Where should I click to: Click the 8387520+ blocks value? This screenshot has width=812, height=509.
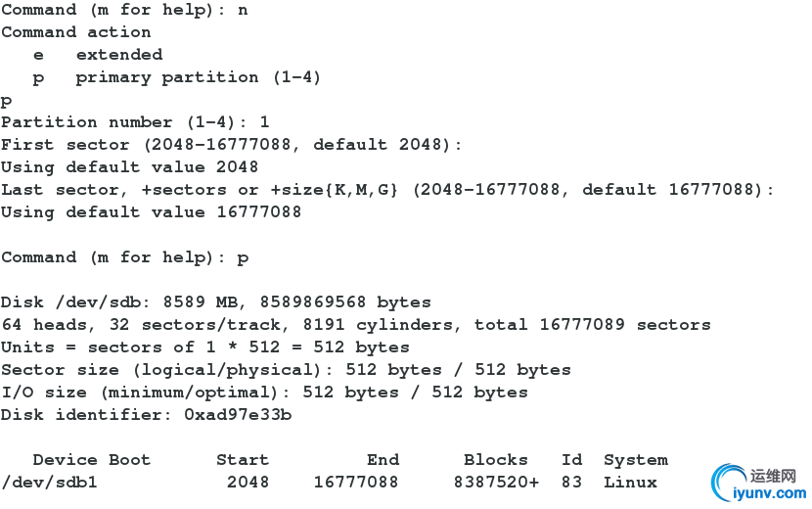(x=496, y=482)
